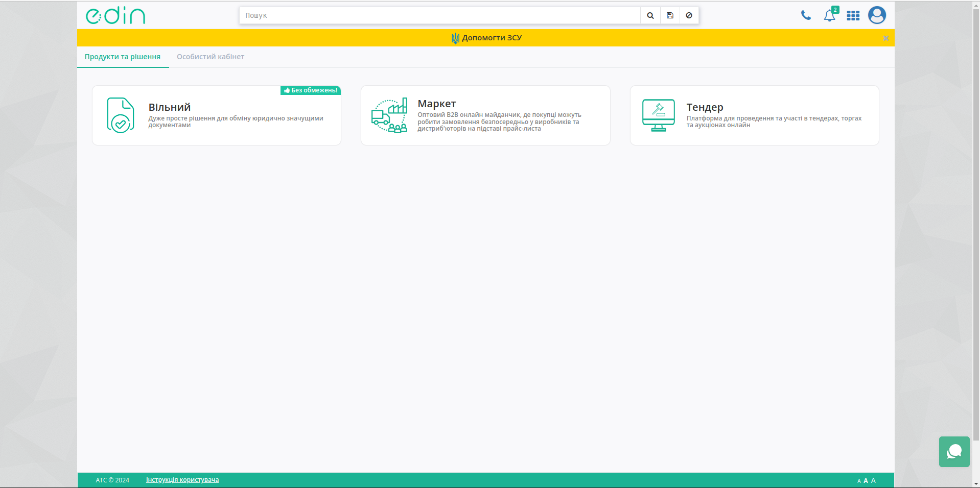Click the АТС © 2024 footer text
Viewport: 980px width, 488px height.
point(112,480)
